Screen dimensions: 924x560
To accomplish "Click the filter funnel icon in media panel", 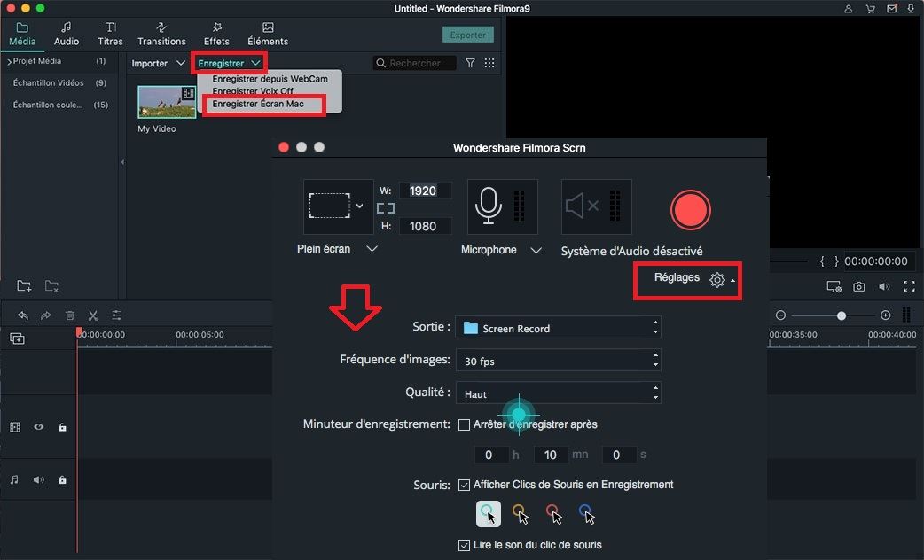I will (x=470, y=63).
